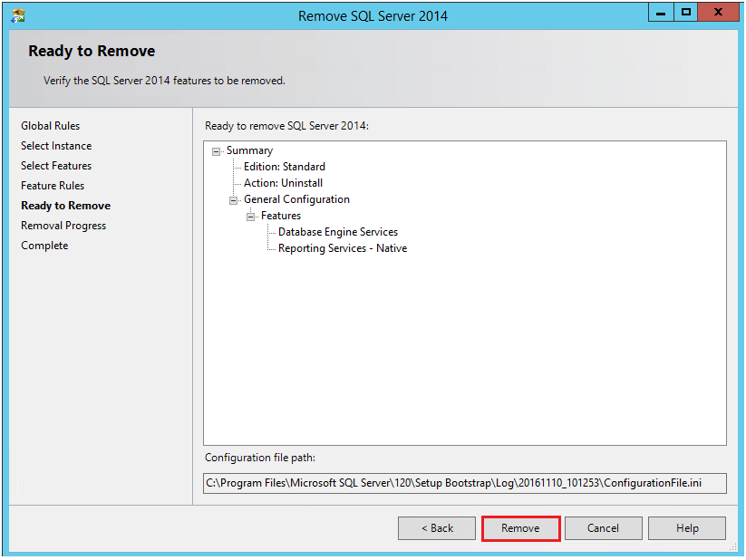Click the 'Configuration file path:' label
The height and width of the screenshot is (560, 746).
[x=260, y=458]
